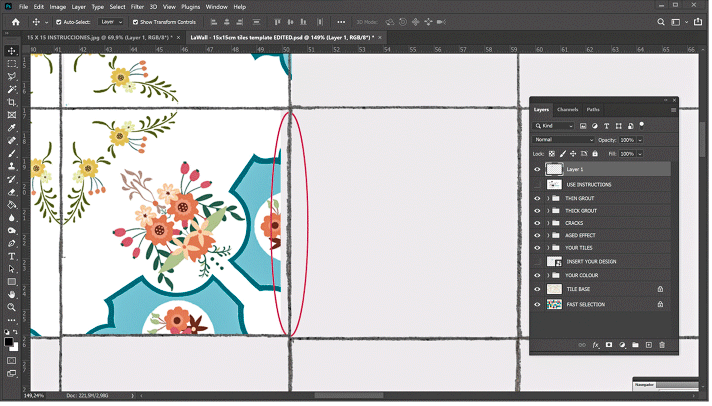712x406 pixels.
Task: Uncheck Show Transform Controls
Action: point(134,21)
